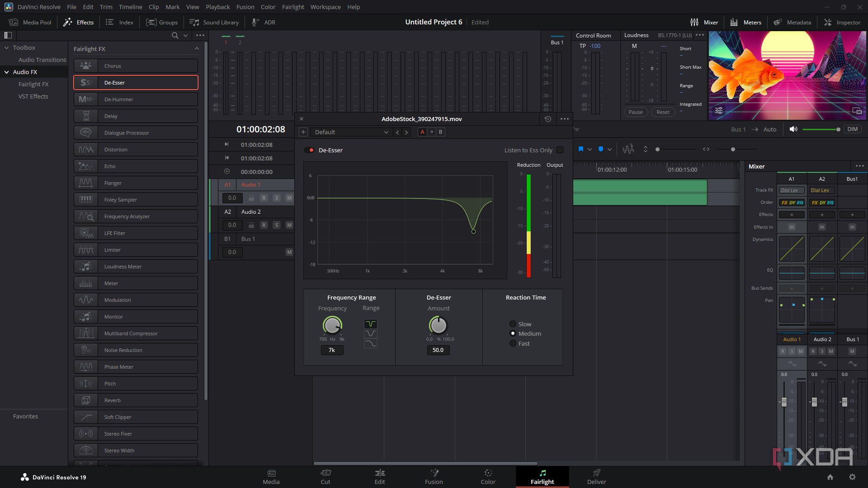The image size is (868, 488).
Task: Go to project manager home icon
Action: coord(830,477)
